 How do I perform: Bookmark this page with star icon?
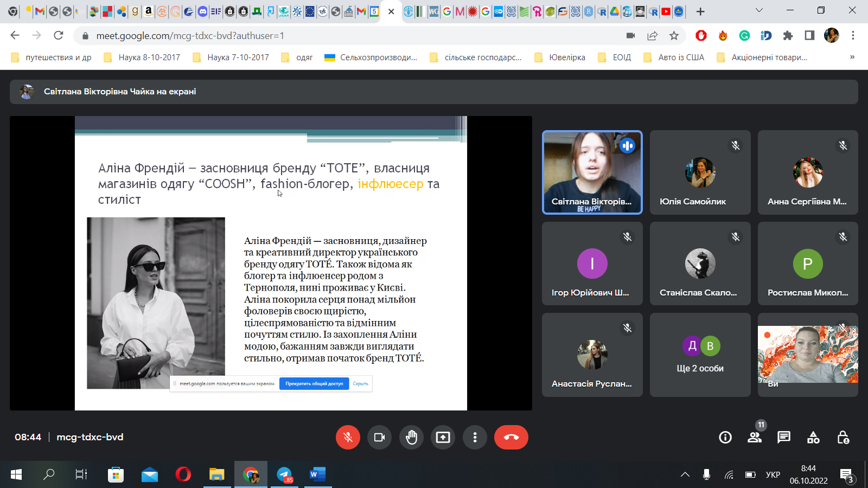coord(674,35)
